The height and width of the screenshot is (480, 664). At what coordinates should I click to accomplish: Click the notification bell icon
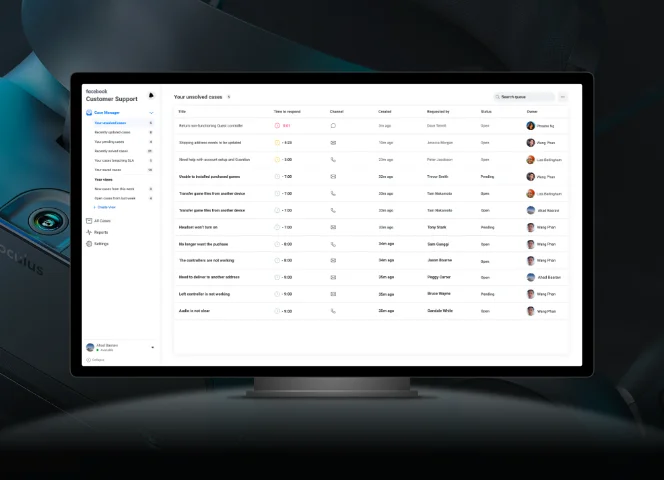tap(151, 95)
